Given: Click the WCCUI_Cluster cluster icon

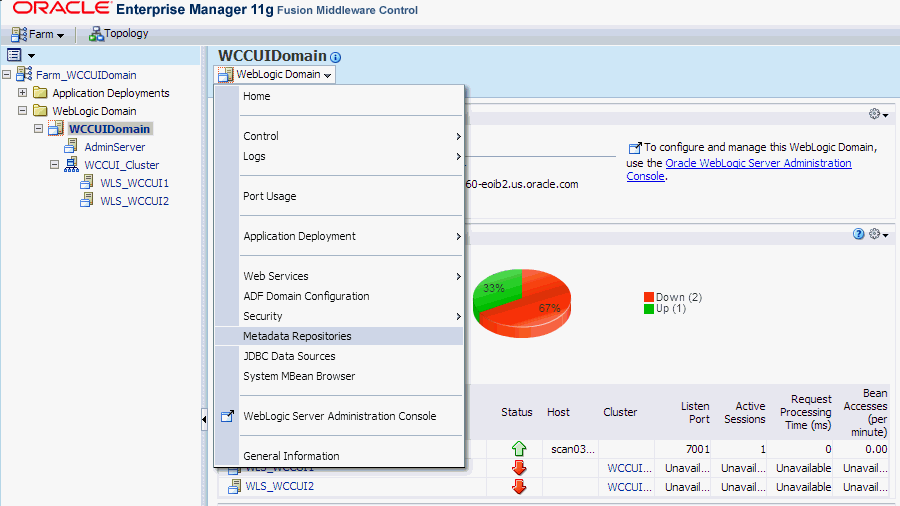Looking at the screenshot, I should coord(71,165).
